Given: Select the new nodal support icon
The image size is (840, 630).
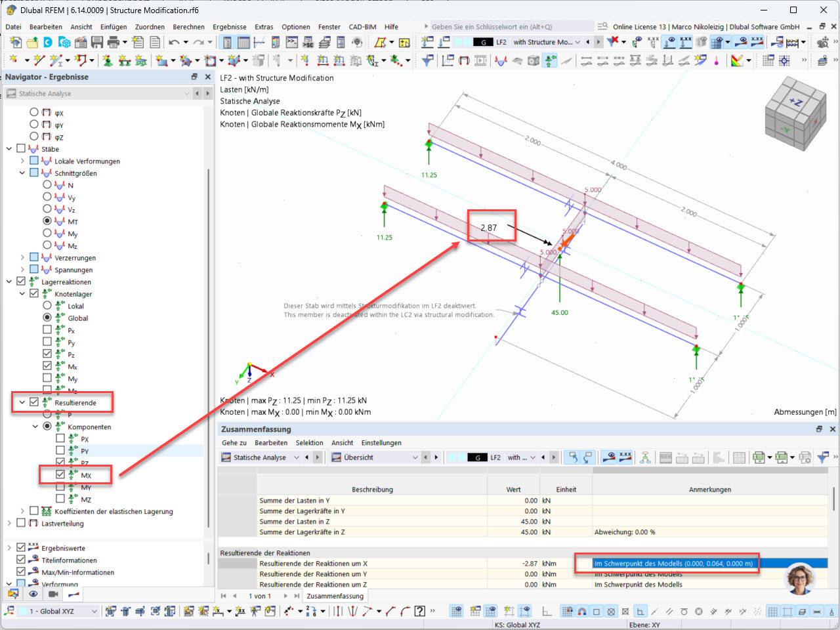Looking at the screenshot, I should coord(108,60).
